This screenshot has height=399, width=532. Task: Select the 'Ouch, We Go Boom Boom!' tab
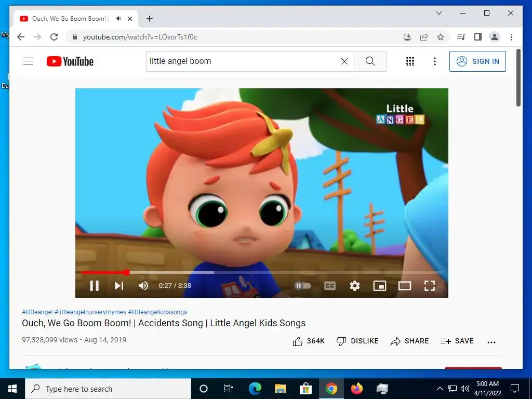click(x=76, y=19)
